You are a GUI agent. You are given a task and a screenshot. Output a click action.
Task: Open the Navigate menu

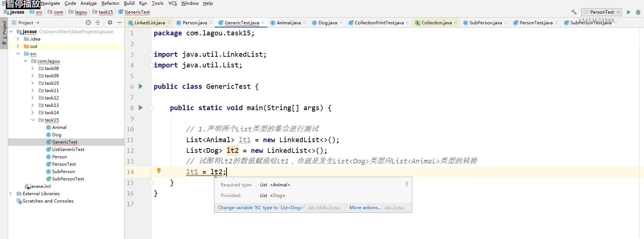(50, 3)
